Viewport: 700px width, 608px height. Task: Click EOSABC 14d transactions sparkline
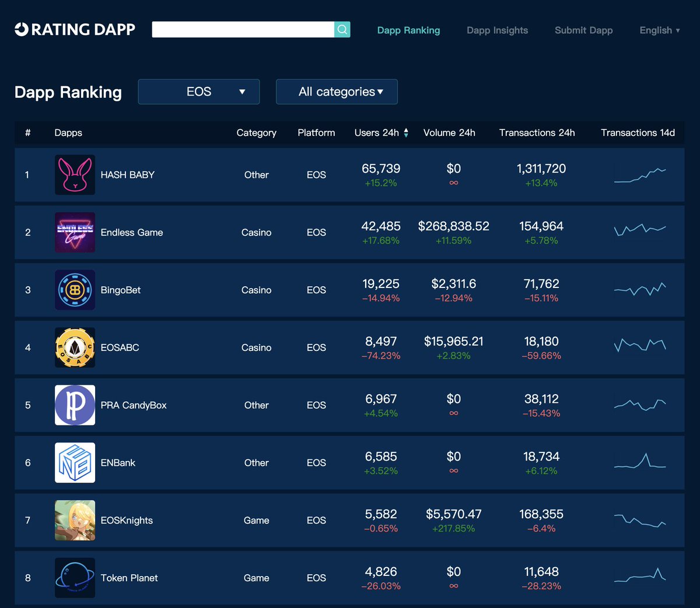click(x=640, y=345)
